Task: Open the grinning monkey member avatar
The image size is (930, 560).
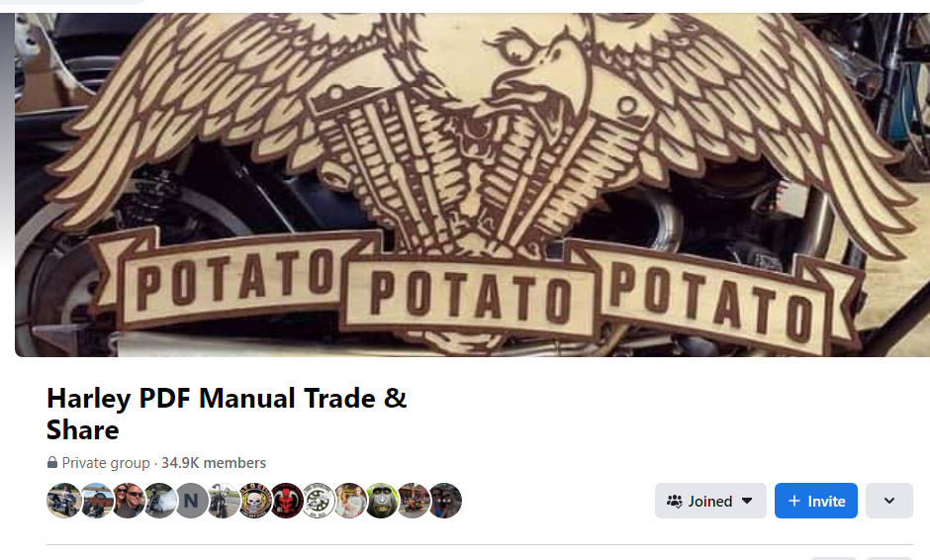Action: pyautogui.click(x=382, y=501)
